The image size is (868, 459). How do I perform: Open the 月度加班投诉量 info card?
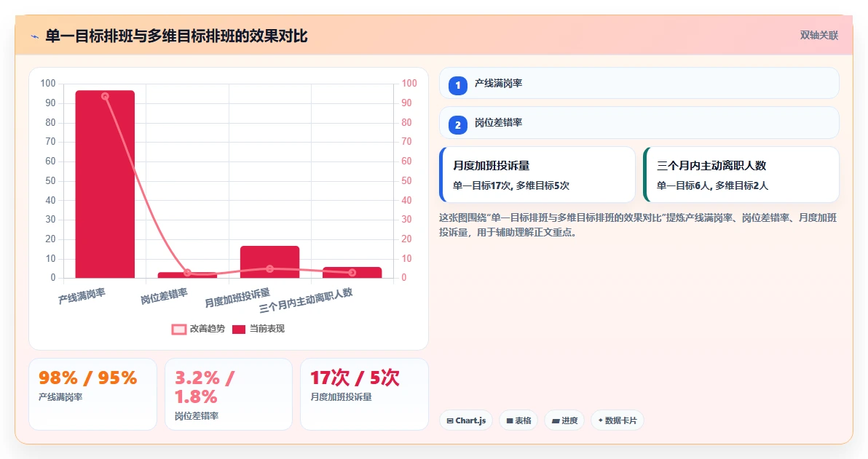(x=537, y=175)
